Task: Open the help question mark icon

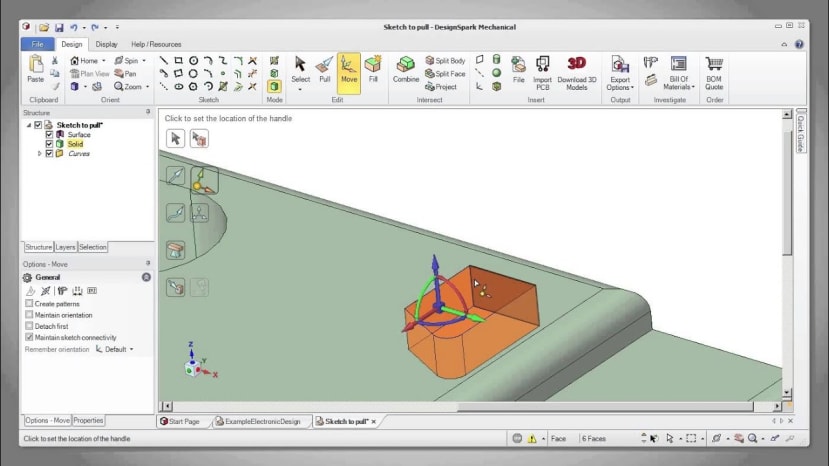Action: coord(799,44)
